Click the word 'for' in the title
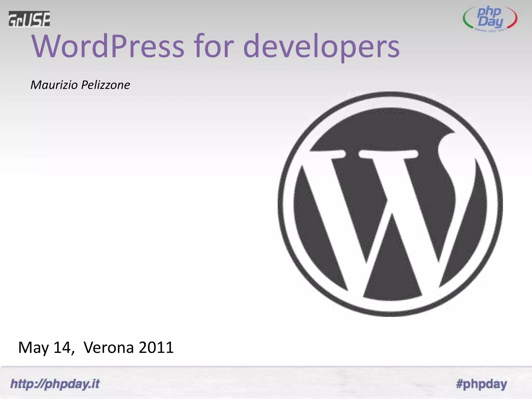This screenshot has height=399, width=532. tap(213, 47)
